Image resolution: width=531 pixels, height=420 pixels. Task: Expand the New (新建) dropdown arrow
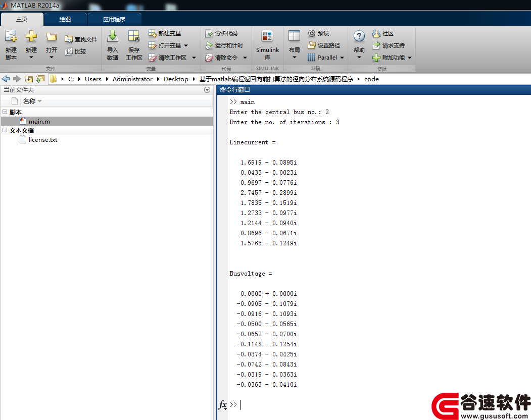31,58
